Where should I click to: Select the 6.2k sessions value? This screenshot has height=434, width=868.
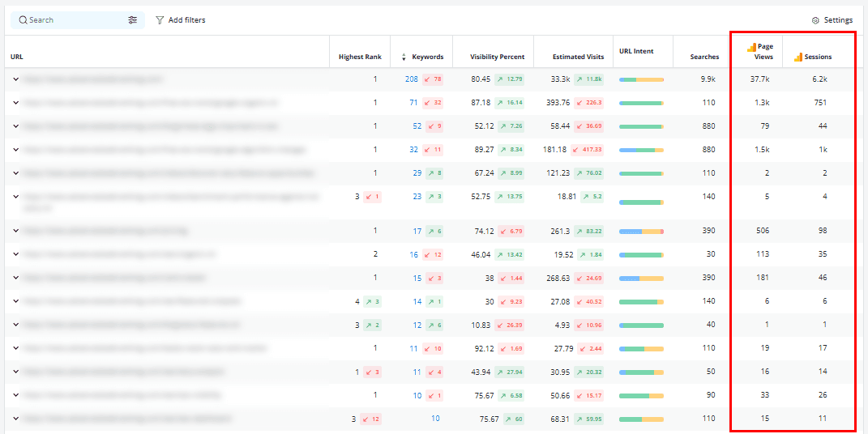819,79
